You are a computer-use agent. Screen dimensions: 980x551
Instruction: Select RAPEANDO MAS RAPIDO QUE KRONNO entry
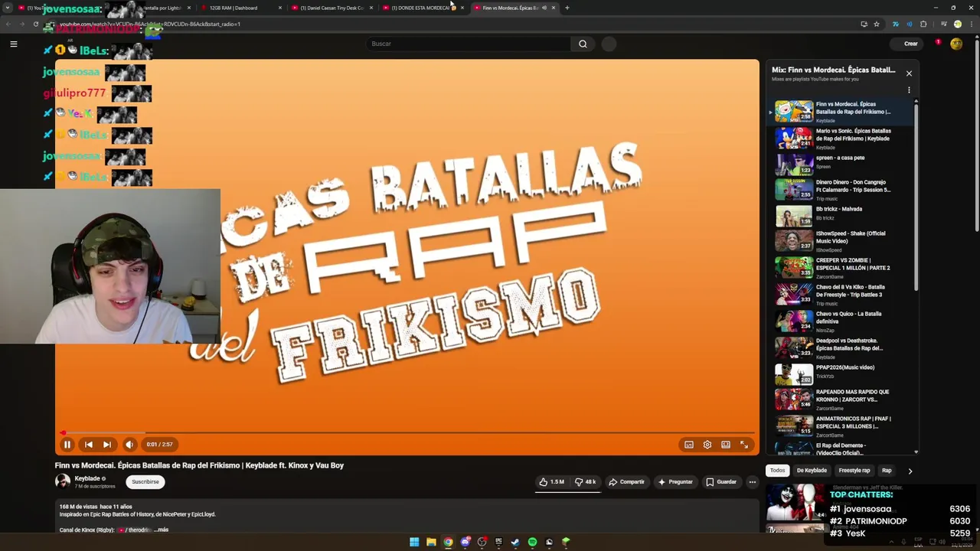click(x=840, y=399)
